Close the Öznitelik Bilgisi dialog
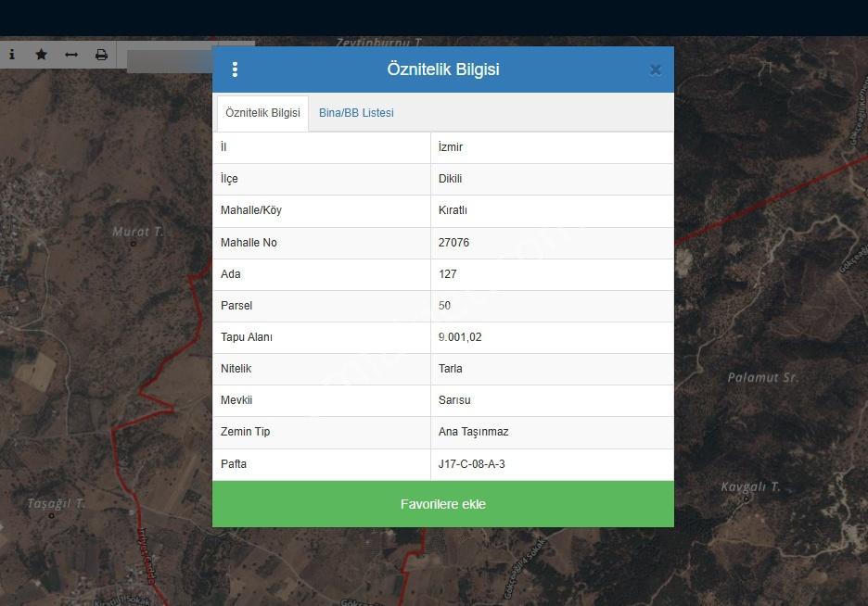 click(x=656, y=69)
